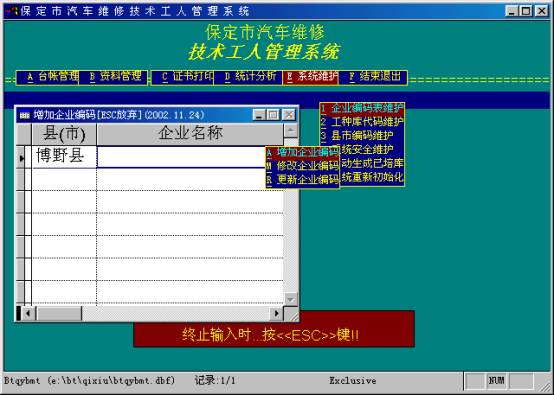
Task: Select the E 系统维护 menu
Action: (311, 77)
